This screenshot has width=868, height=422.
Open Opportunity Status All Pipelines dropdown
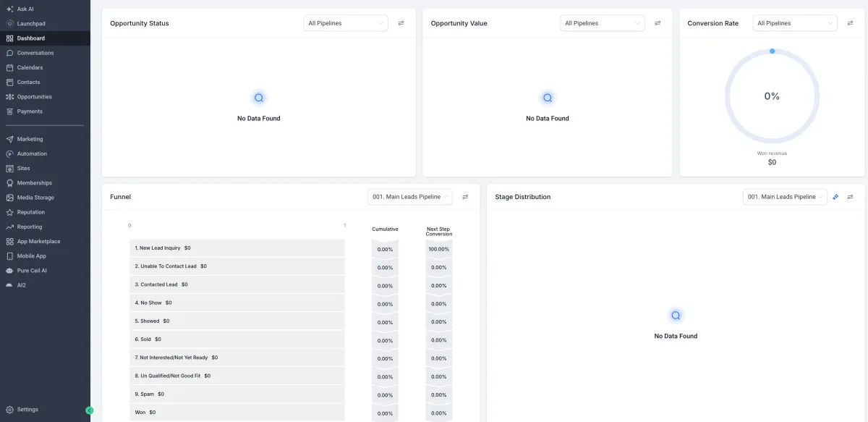coord(346,23)
